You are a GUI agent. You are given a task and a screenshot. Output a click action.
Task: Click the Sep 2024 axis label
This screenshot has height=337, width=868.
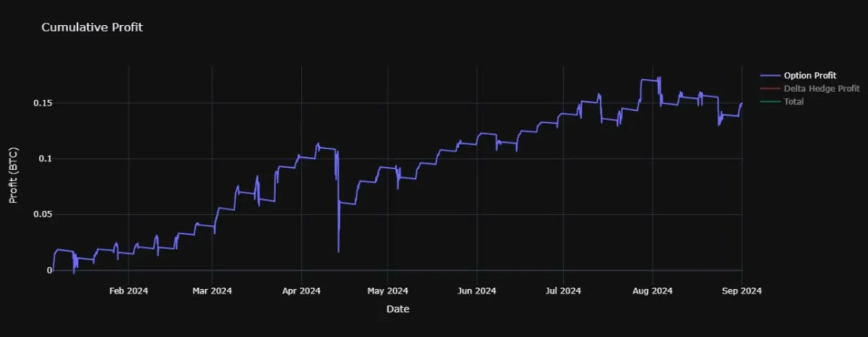[741, 291]
